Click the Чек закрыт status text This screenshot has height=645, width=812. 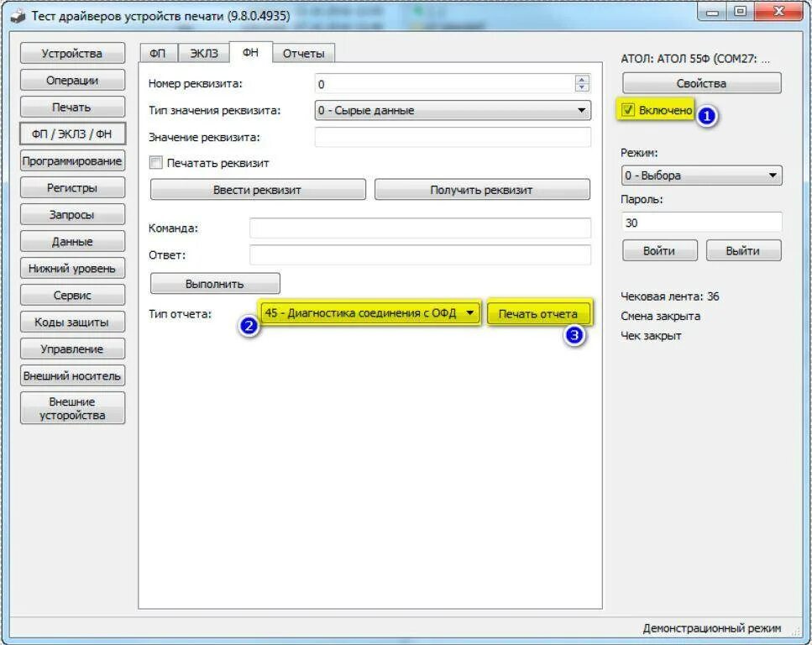pos(651,336)
